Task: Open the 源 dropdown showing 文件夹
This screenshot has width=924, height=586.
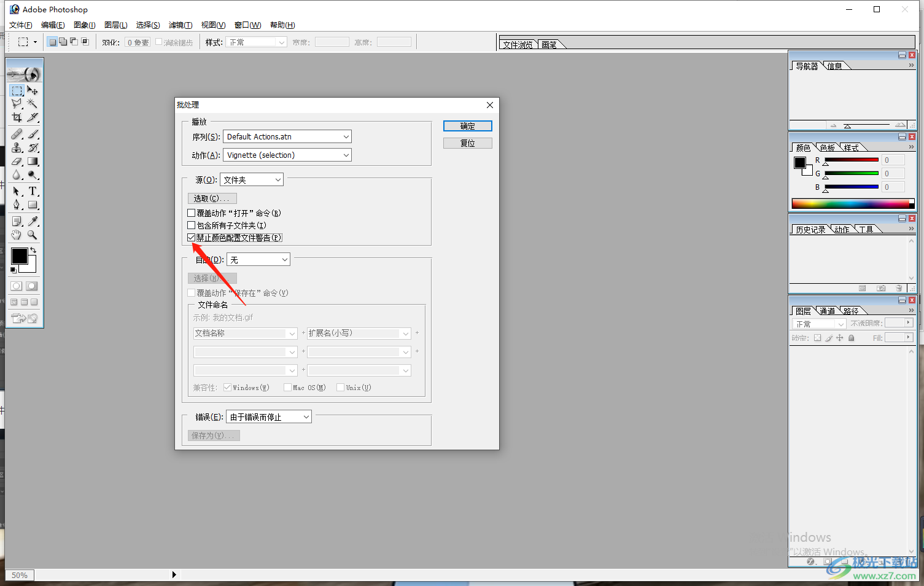Action: tap(252, 180)
